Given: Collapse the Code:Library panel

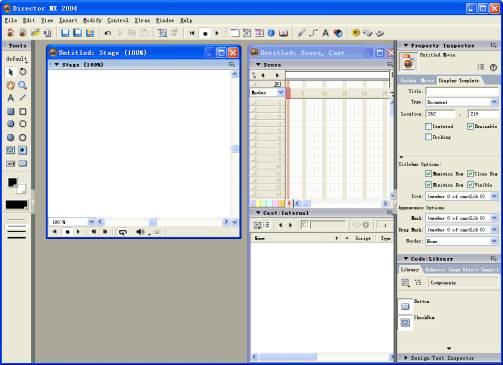Looking at the screenshot, I should pos(406,259).
